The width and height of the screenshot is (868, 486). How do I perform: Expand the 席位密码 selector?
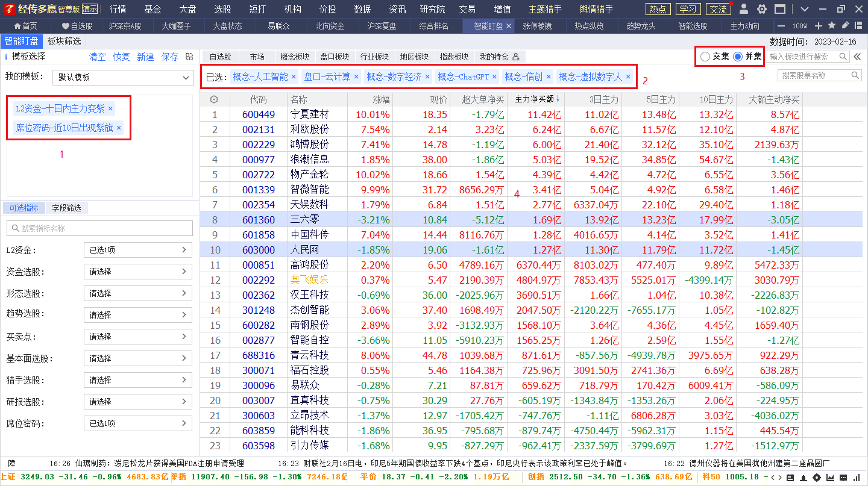[x=138, y=423]
